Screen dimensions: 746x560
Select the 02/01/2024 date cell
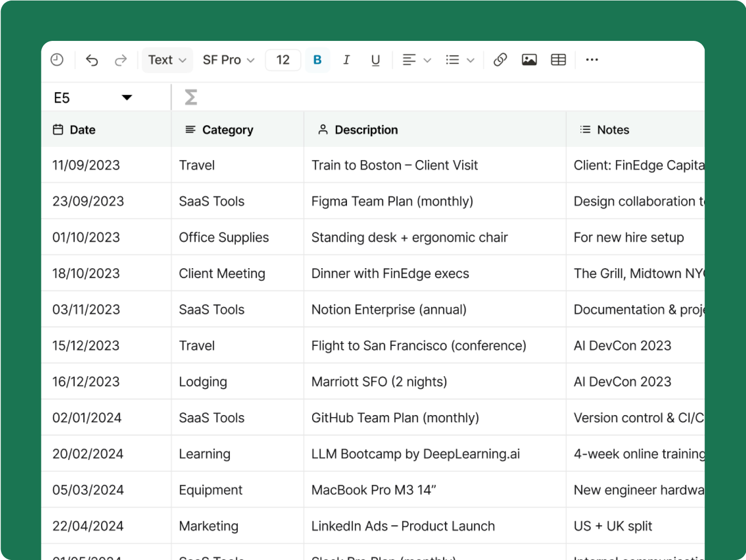(106, 418)
